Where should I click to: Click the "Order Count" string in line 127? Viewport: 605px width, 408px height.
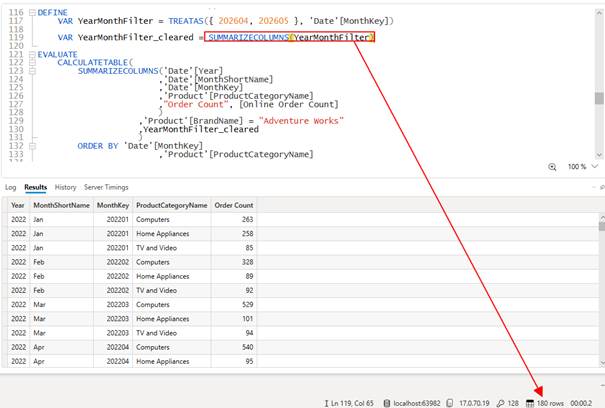[196, 104]
